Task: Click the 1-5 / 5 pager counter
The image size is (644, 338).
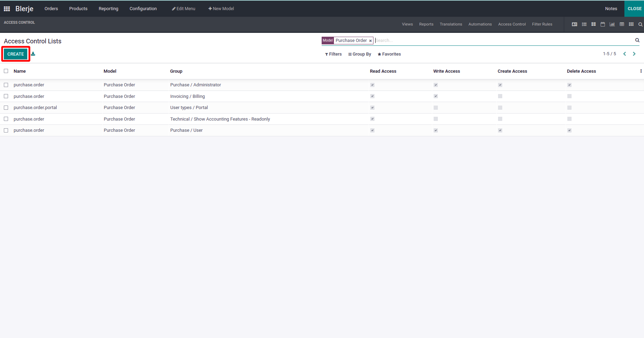Action: tap(609, 54)
